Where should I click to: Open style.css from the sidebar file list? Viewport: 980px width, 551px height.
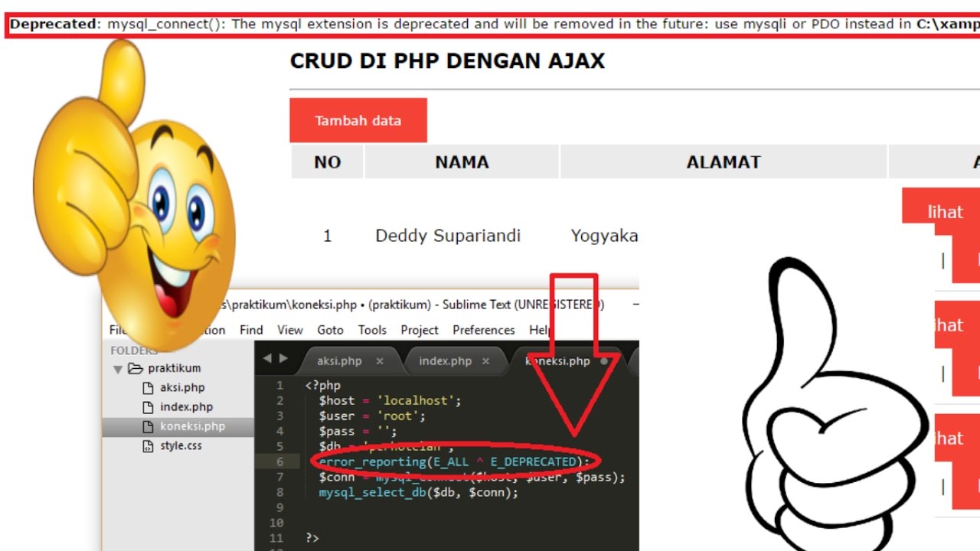pyautogui.click(x=181, y=445)
